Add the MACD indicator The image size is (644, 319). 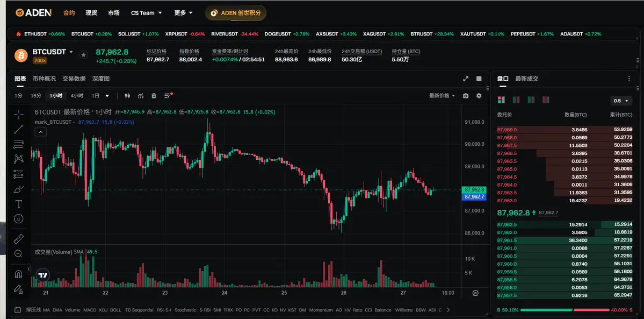click(x=90, y=310)
